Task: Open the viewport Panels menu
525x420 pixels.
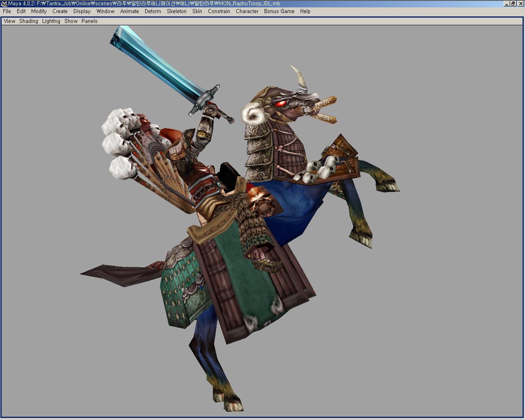Action: click(89, 21)
